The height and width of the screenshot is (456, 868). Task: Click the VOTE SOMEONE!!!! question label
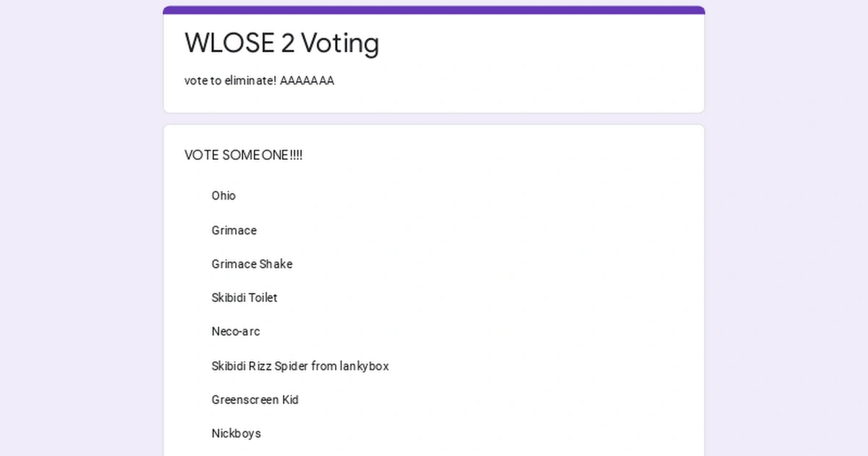243,155
